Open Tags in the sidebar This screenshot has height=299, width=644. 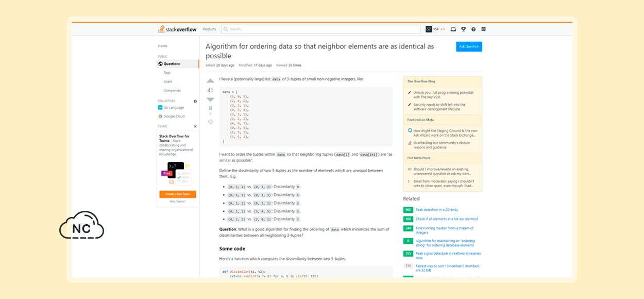167,73
